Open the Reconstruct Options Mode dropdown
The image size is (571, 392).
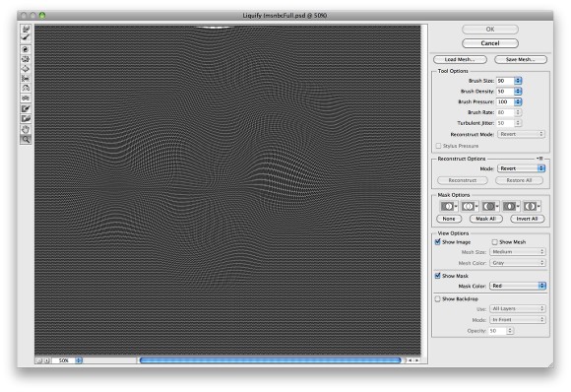tap(521, 168)
